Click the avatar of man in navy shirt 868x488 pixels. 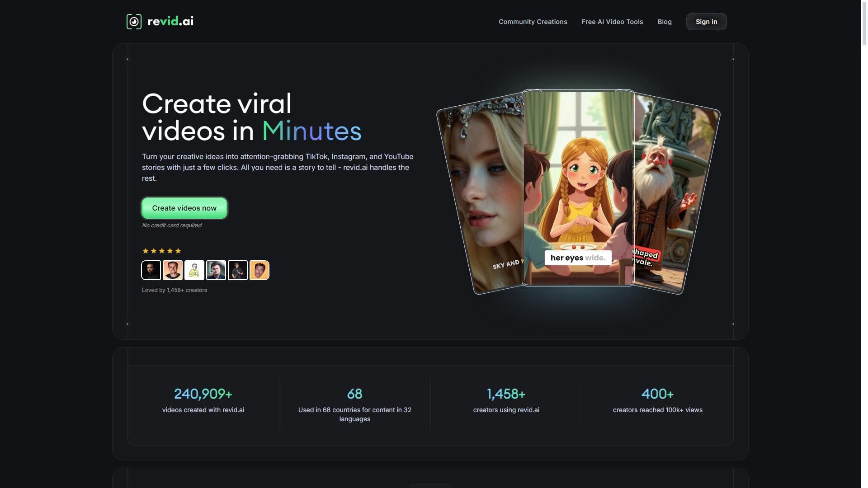[x=216, y=270]
